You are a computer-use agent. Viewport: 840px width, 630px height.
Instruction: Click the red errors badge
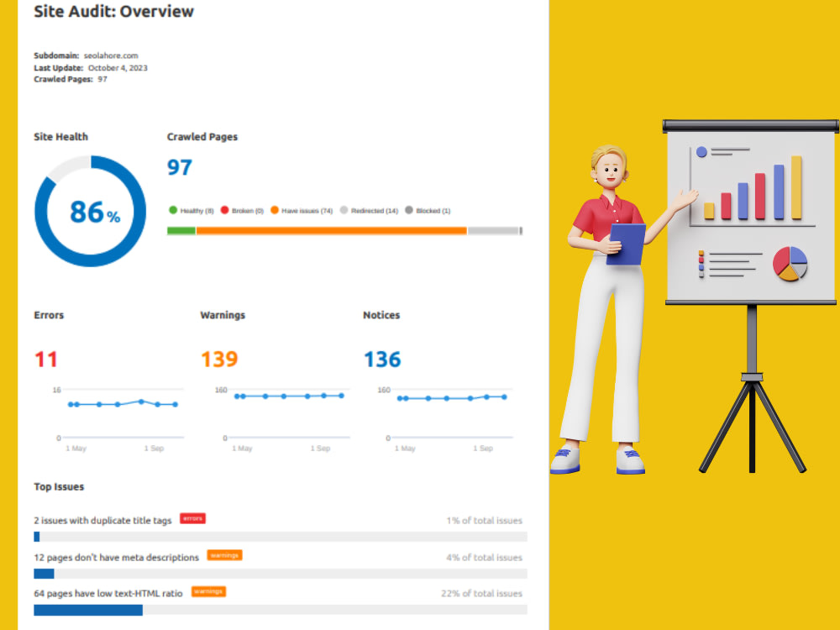(x=193, y=518)
